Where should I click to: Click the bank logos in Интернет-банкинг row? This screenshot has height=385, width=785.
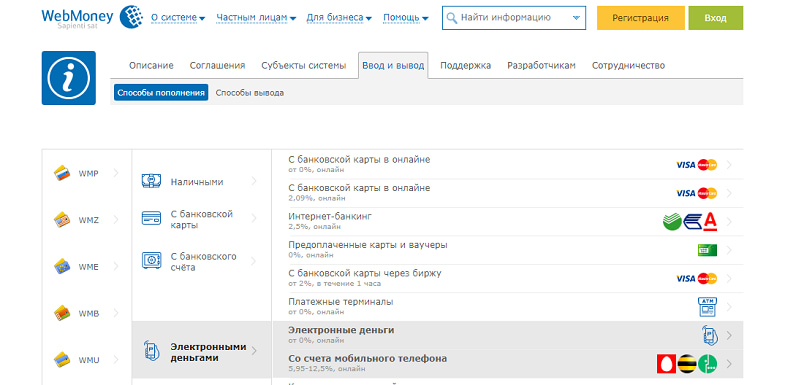click(x=690, y=221)
